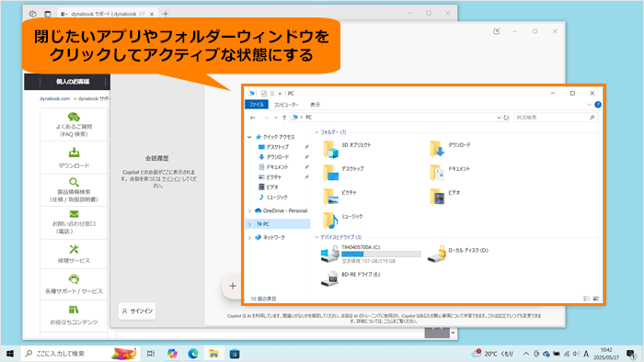Open the ビデオ folder in main pane

click(x=444, y=197)
